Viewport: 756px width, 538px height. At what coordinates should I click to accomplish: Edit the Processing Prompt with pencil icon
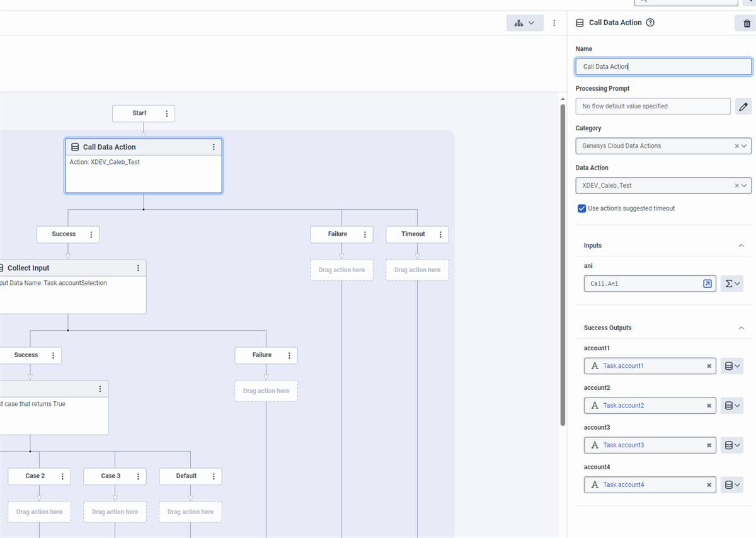(743, 106)
